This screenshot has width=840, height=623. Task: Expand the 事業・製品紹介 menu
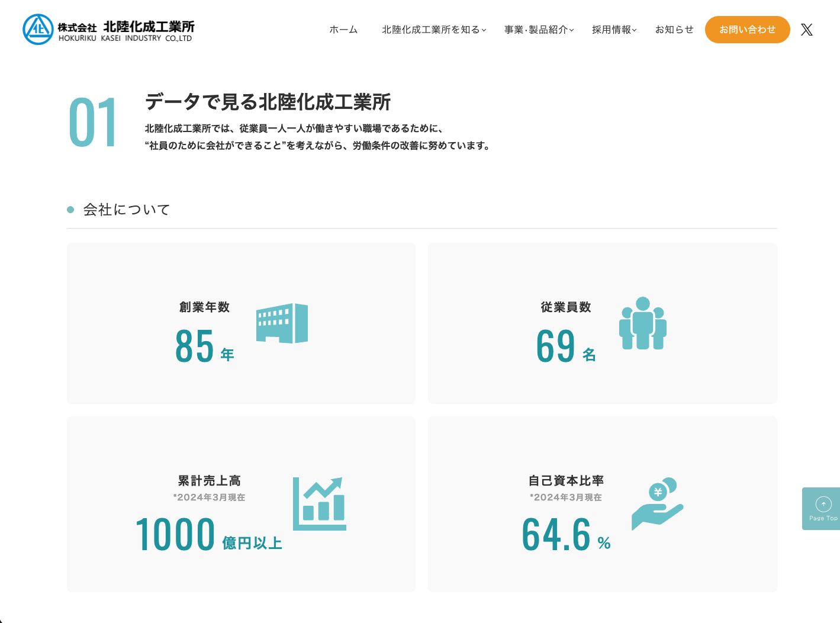pos(536,30)
